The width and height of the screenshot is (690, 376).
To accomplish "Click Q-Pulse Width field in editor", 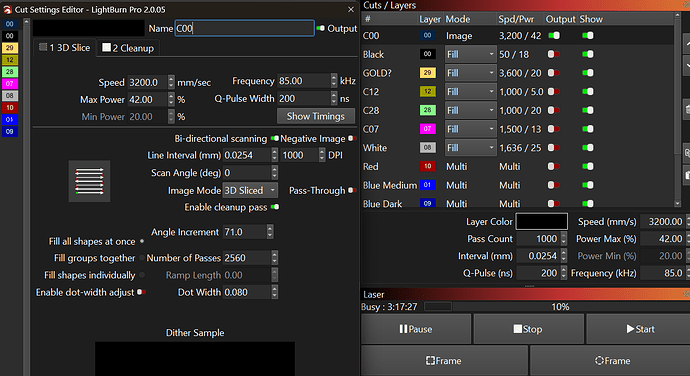I will click(x=307, y=98).
